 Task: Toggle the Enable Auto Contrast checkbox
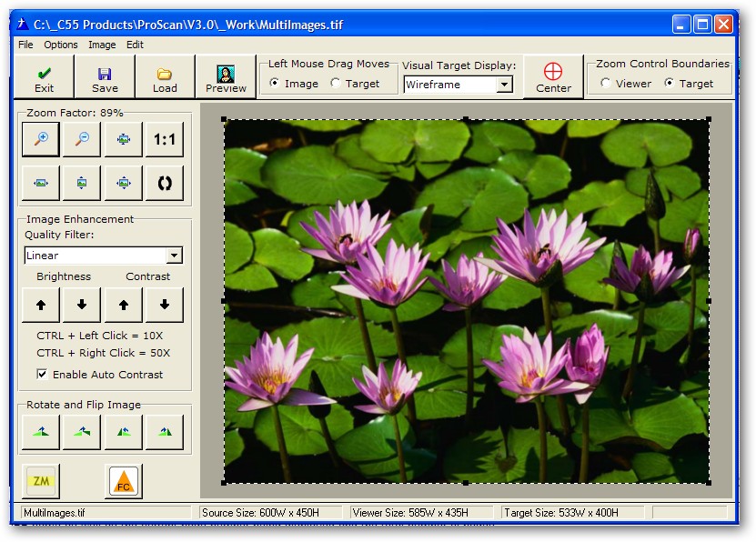[42, 374]
